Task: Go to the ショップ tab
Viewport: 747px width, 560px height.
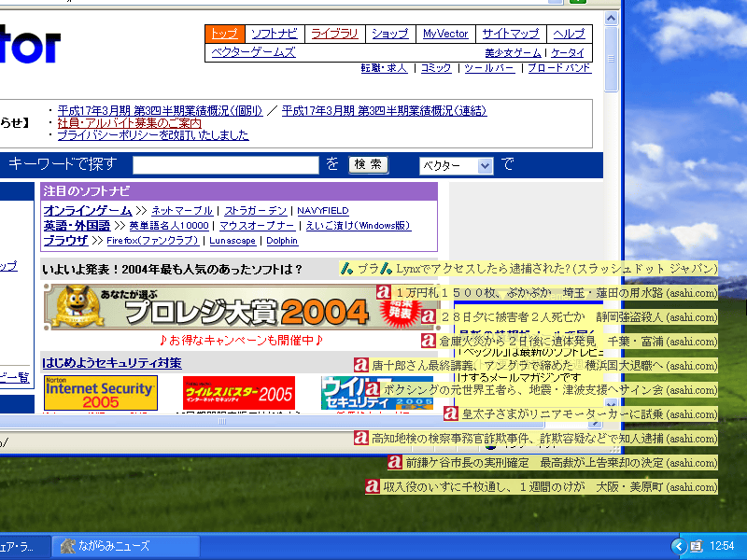Action: tap(390, 34)
